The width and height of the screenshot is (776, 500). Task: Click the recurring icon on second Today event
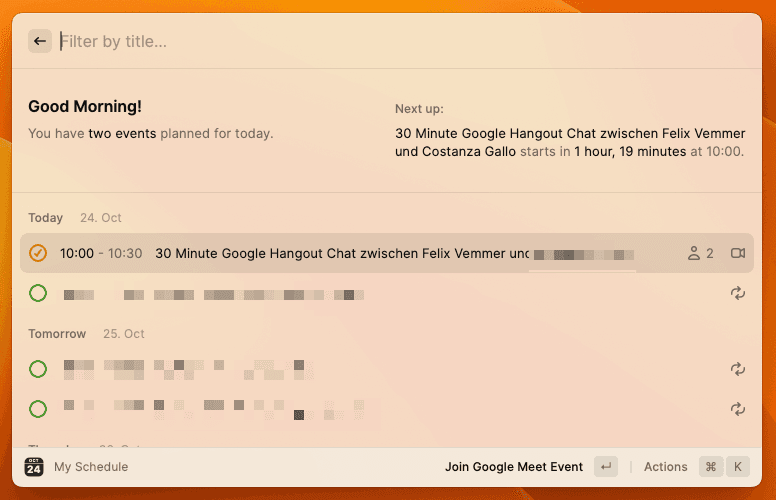(738, 293)
